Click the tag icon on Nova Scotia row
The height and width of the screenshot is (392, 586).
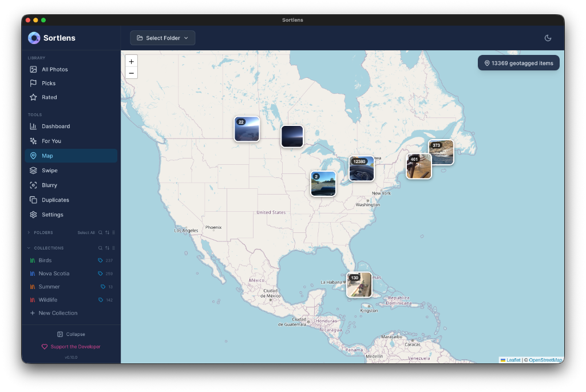click(x=100, y=274)
